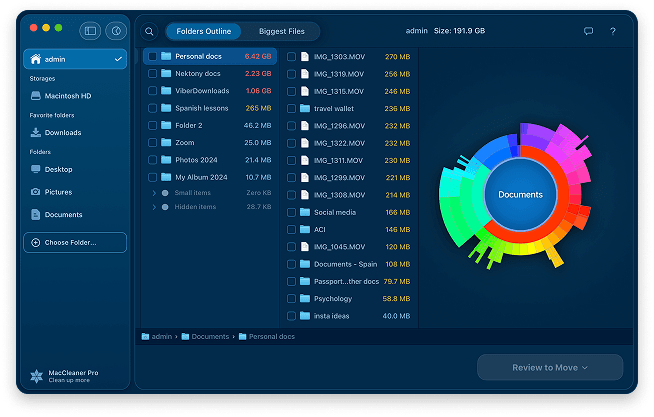Expand the Small items group

click(x=154, y=192)
